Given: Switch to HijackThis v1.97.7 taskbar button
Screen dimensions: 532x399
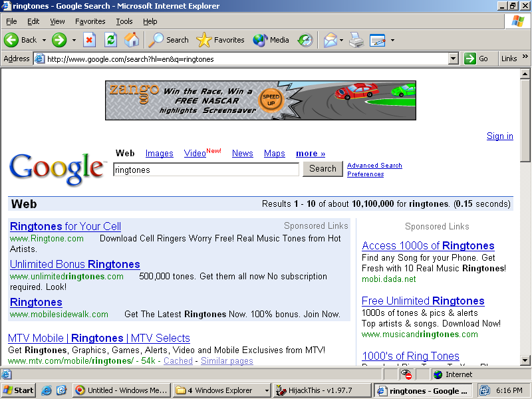Looking at the screenshot, I should coord(323,390).
